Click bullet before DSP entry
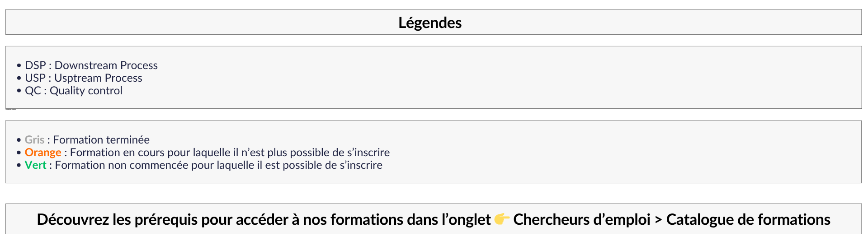Viewport: 868px width, 241px height. 19,66
